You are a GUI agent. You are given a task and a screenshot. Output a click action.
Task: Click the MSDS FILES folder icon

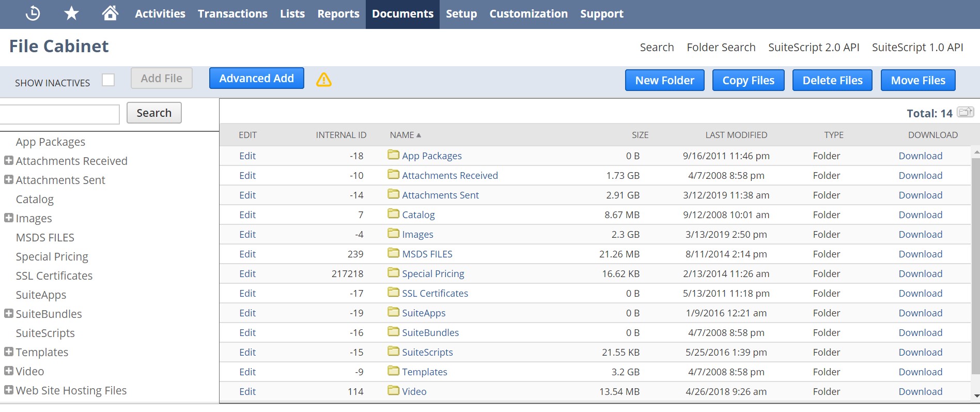click(x=394, y=253)
